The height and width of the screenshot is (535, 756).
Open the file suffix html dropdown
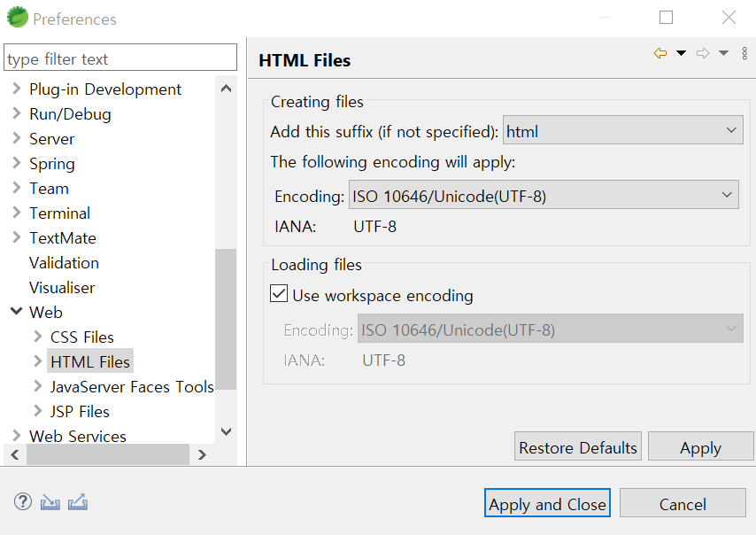(622, 130)
